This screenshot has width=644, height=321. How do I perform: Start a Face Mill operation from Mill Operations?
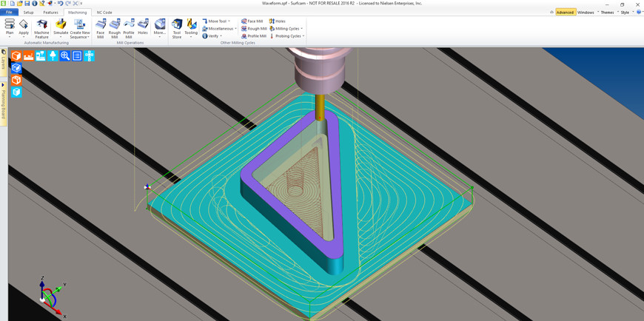point(100,29)
